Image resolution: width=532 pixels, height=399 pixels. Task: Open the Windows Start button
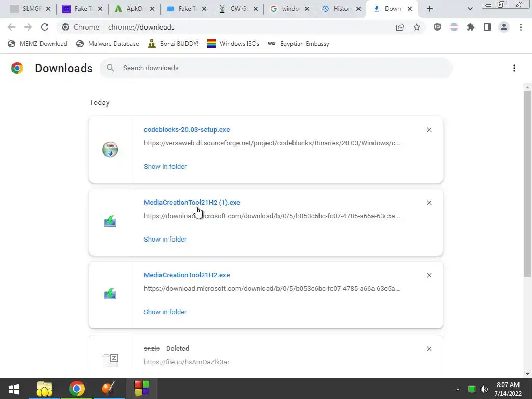coord(14,389)
